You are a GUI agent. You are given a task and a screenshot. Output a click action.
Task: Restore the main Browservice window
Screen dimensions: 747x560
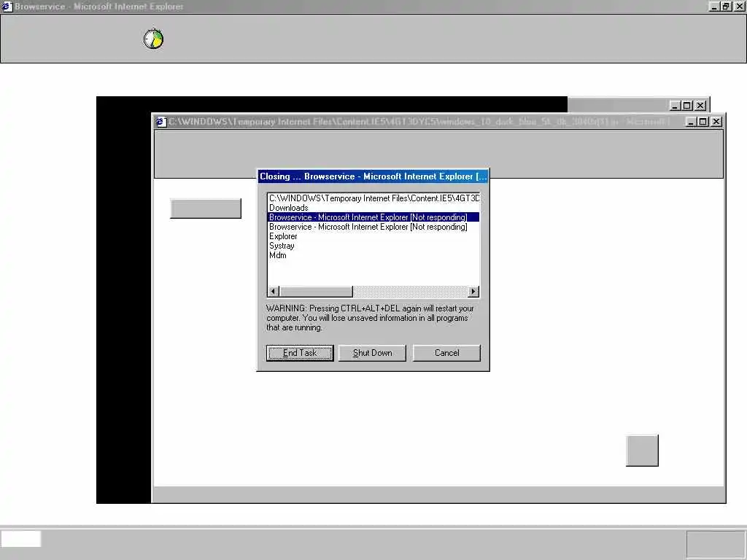726,7
